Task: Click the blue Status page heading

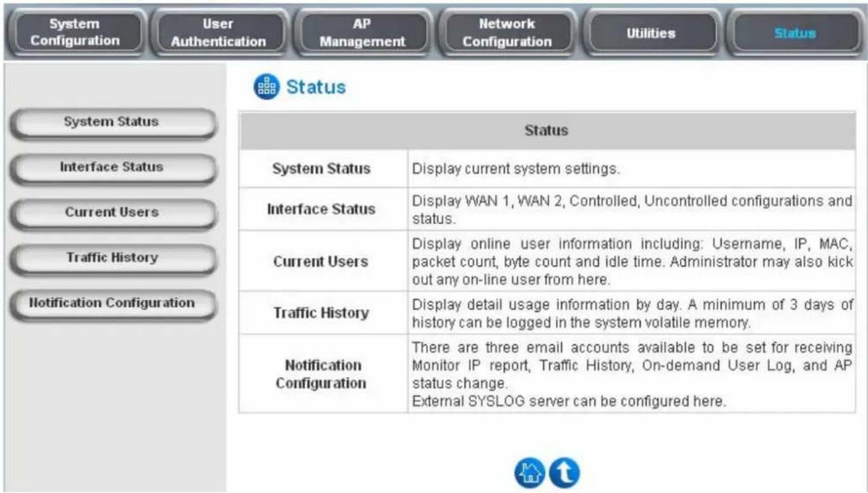Action: point(316,87)
